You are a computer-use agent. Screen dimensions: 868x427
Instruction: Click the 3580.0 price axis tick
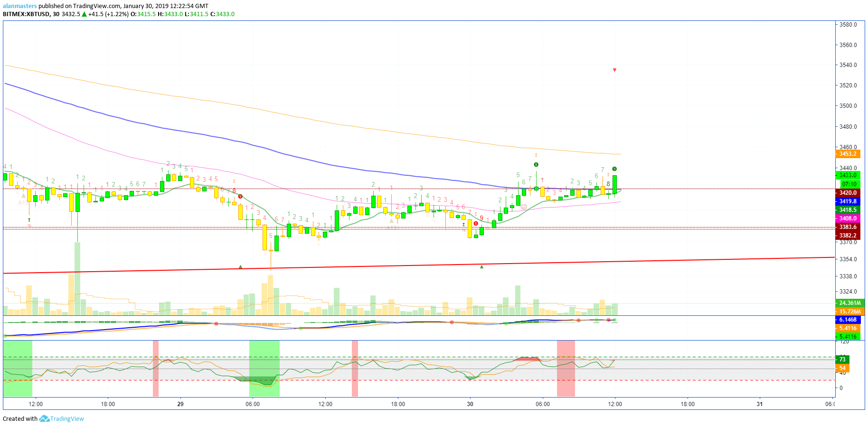(x=848, y=25)
